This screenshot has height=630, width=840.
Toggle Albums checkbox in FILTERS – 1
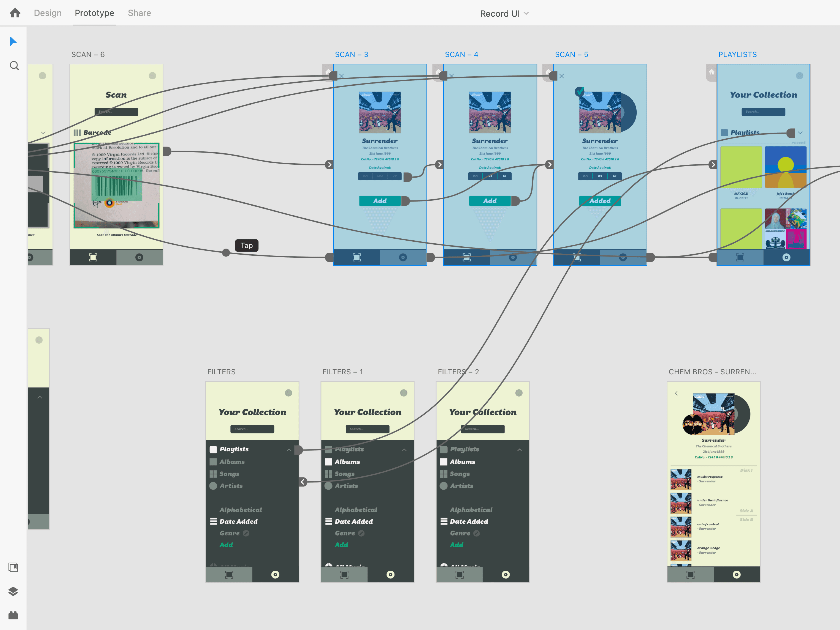tap(328, 462)
